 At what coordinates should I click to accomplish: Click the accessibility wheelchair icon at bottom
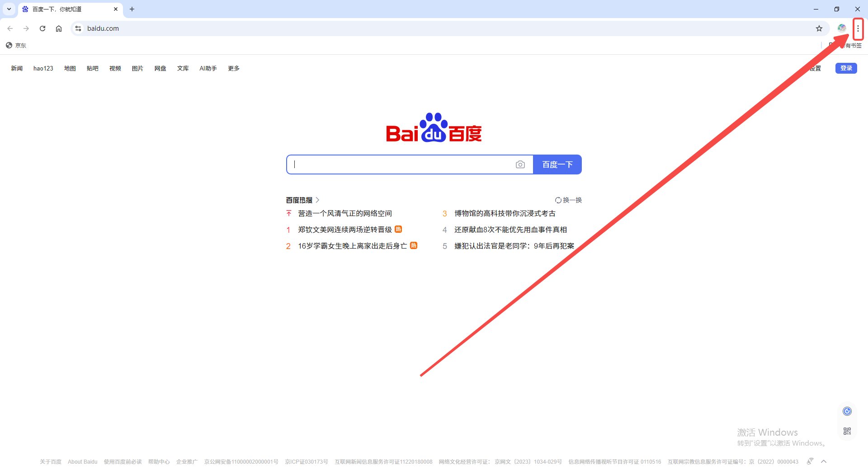[x=809, y=461]
